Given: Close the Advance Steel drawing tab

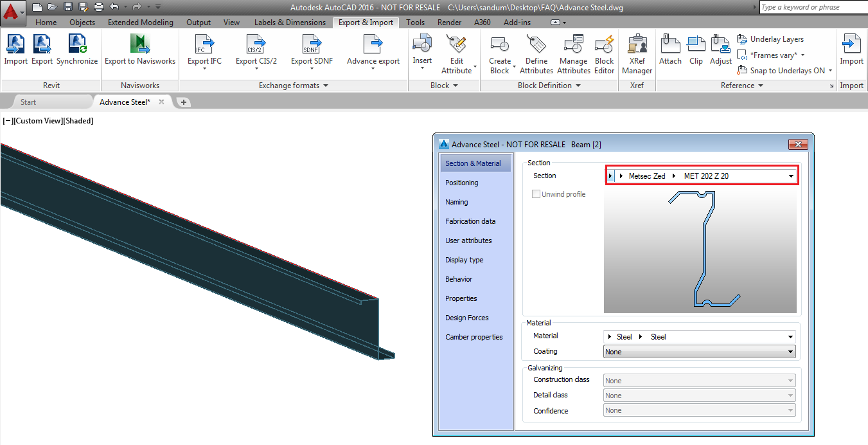Looking at the screenshot, I should [x=162, y=102].
